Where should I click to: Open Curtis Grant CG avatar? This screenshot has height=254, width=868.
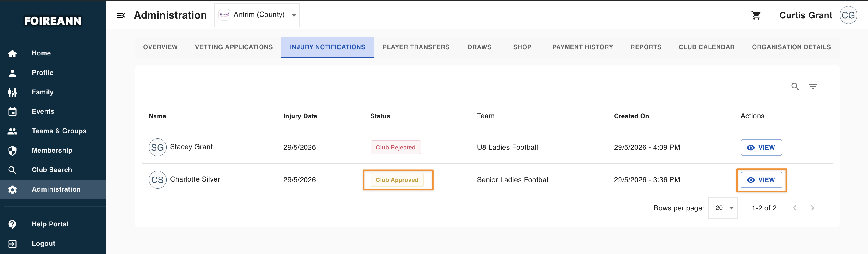point(848,15)
